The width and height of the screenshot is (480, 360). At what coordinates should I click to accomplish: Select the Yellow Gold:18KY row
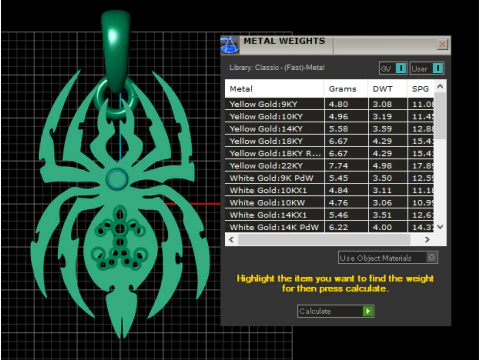[x=330, y=141]
